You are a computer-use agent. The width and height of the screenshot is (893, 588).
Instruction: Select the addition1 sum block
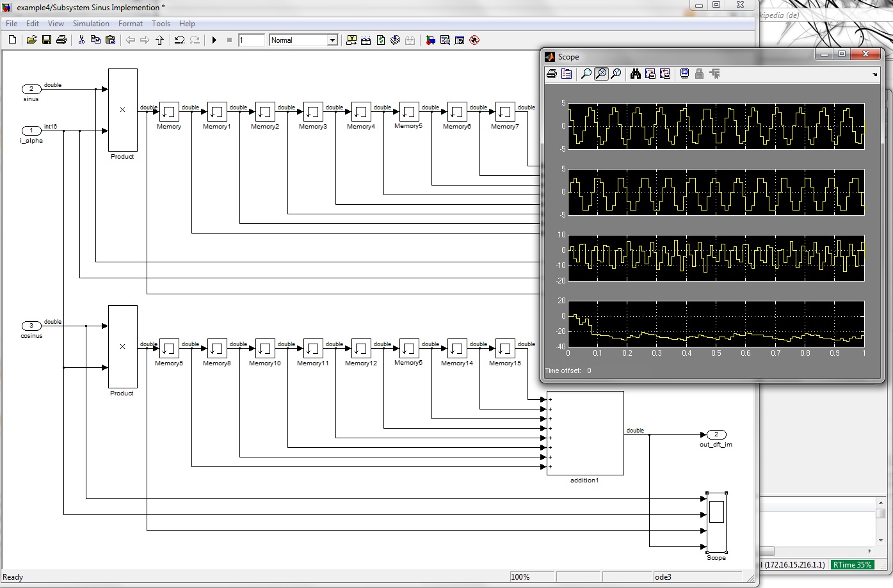(x=584, y=433)
